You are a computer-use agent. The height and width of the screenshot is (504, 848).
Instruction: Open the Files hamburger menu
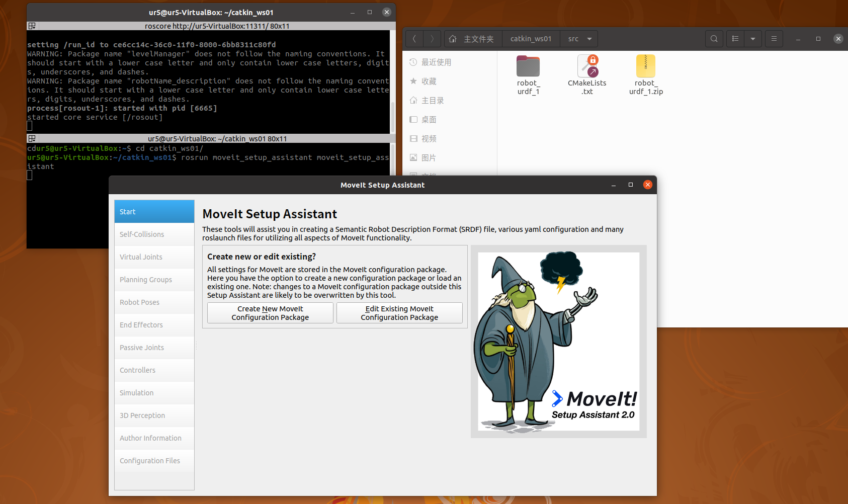(x=774, y=39)
